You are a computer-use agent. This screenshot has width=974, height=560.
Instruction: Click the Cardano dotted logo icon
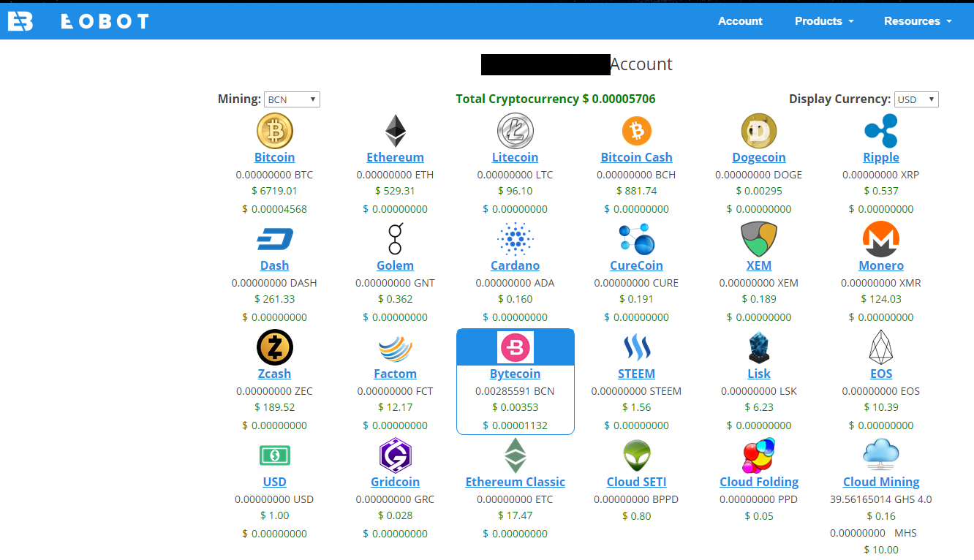[x=516, y=240]
